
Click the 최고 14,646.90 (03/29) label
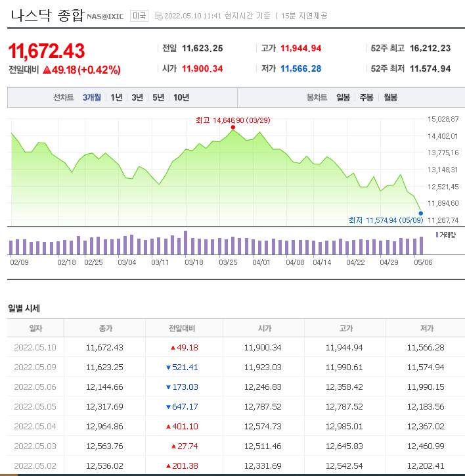[x=233, y=120]
